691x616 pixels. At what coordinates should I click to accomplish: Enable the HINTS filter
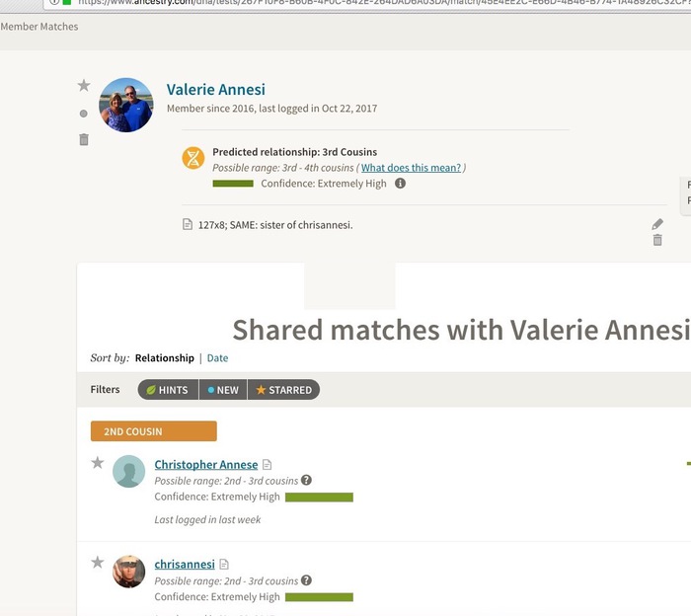click(167, 390)
